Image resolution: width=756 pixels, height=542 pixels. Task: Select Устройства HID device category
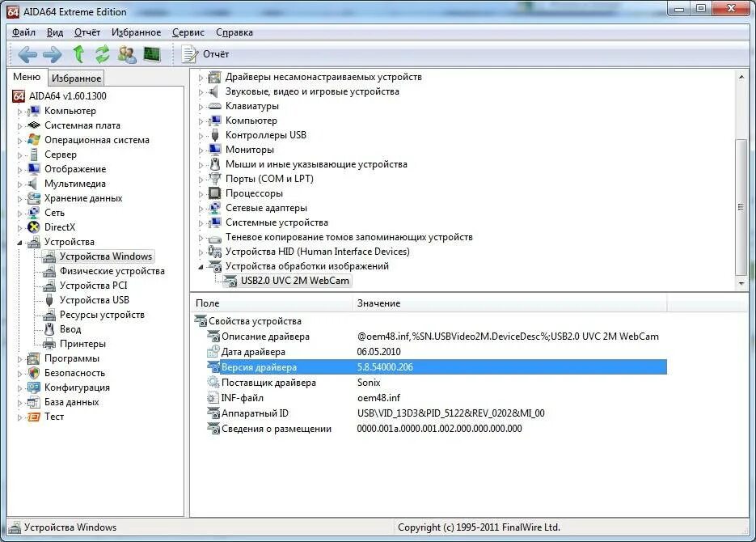click(x=317, y=252)
